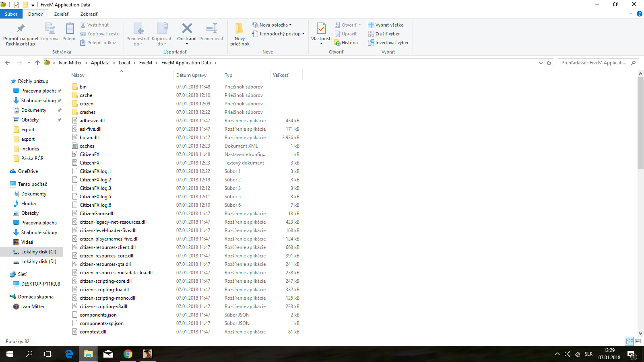Sort by Názov column header
Screen dimensions: 644x362
(78, 75)
